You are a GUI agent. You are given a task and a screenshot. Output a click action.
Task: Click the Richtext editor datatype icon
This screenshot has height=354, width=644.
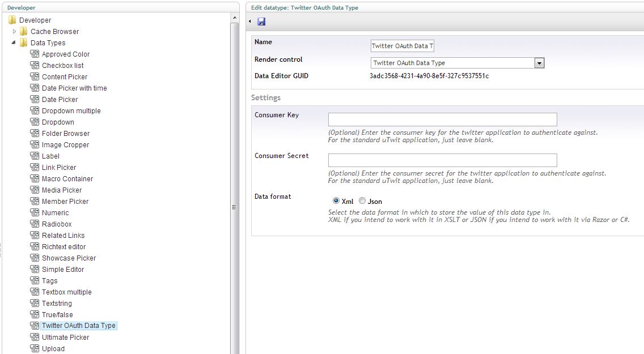35,246
